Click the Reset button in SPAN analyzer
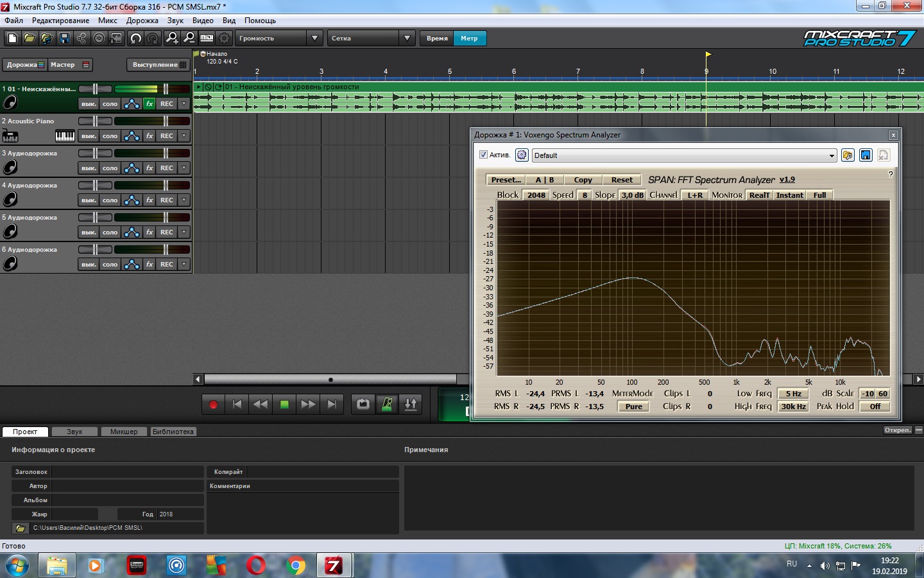 pos(621,180)
